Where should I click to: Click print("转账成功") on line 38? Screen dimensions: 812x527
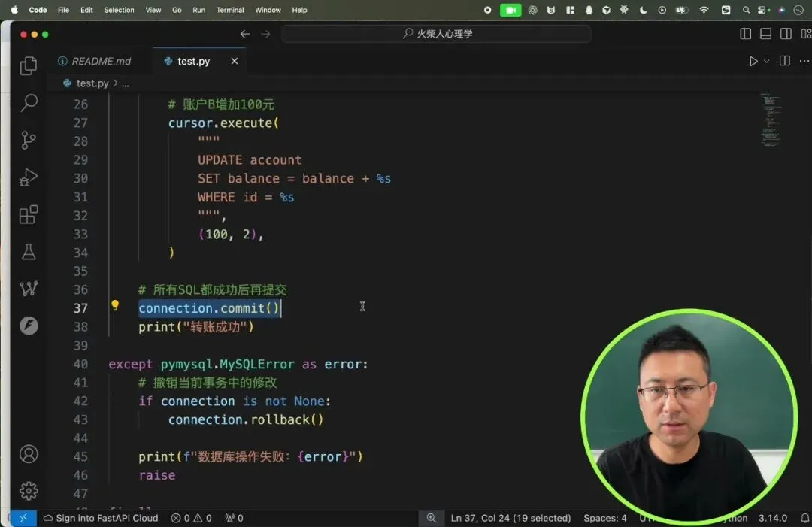coord(195,327)
